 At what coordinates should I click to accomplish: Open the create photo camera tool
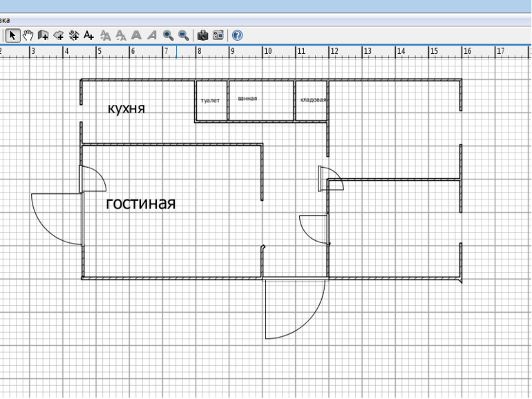click(x=202, y=35)
